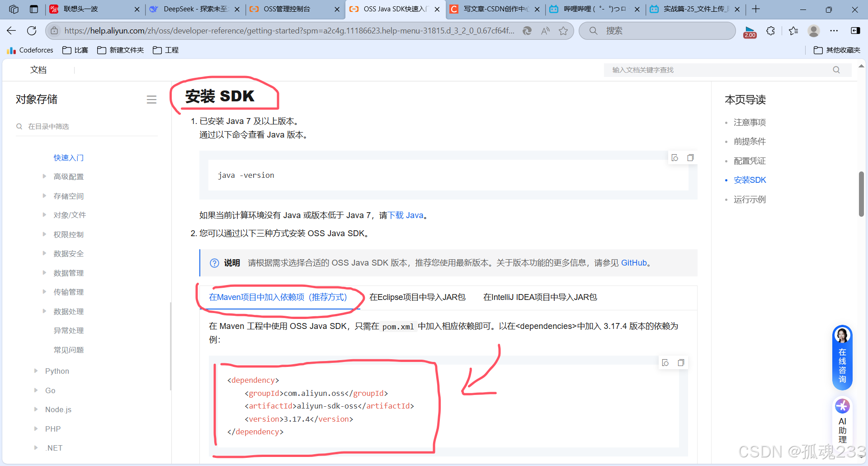This screenshot has height=466, width=868.
Task: Open the tab actions menu icon
Action: (x=34, y=9)
